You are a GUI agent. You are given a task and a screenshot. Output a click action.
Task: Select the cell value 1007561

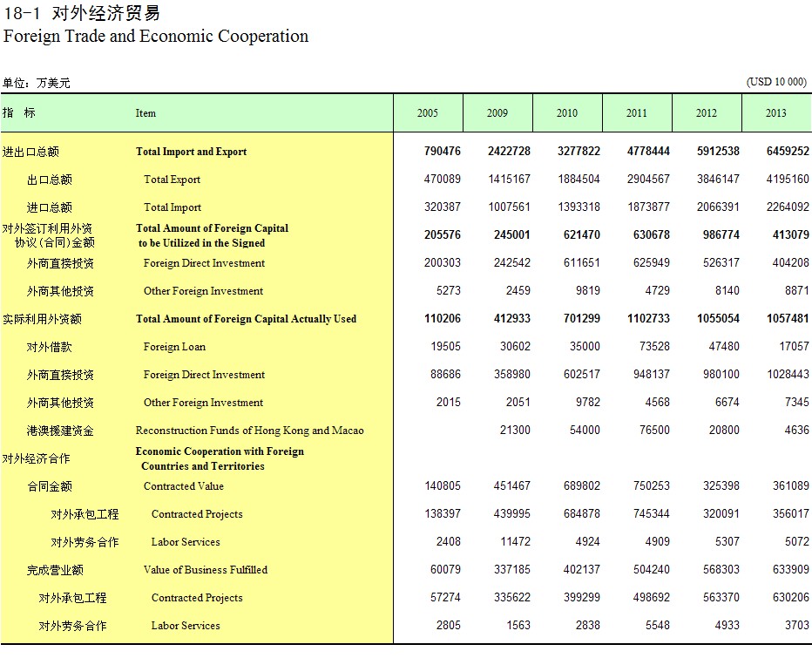click(x=509, y=207)
